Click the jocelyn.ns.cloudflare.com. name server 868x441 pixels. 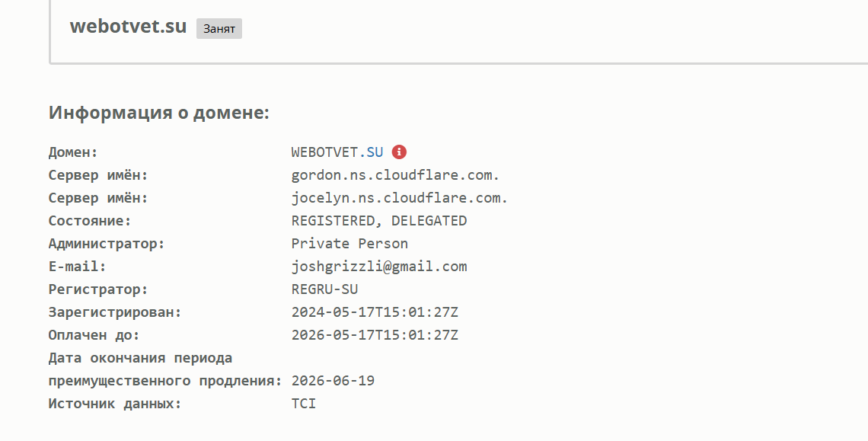pos(399,198)
